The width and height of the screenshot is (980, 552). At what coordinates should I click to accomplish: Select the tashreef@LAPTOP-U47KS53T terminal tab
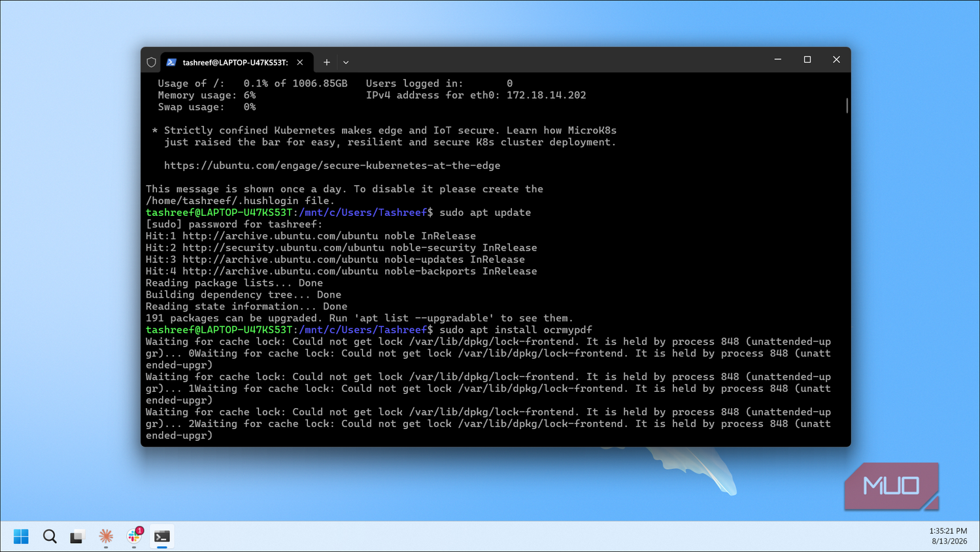[235, 62]
